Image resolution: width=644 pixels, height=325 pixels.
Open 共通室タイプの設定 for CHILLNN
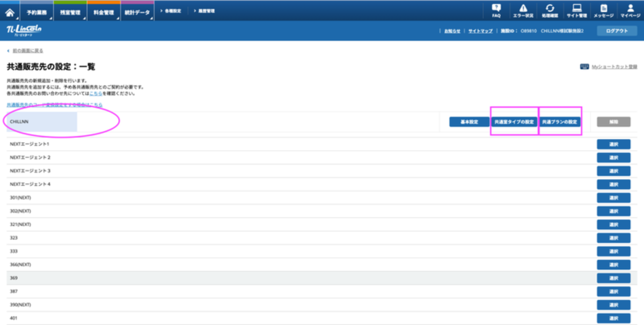pos(514,122)
